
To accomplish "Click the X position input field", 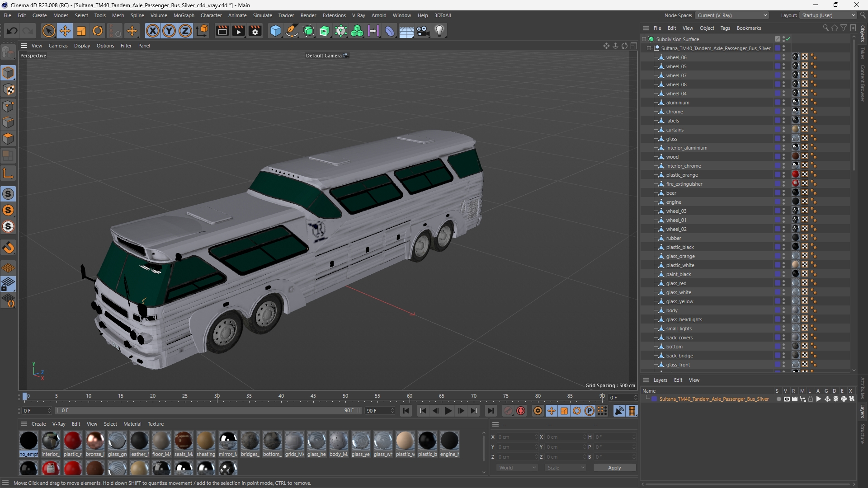I will 517,437.
